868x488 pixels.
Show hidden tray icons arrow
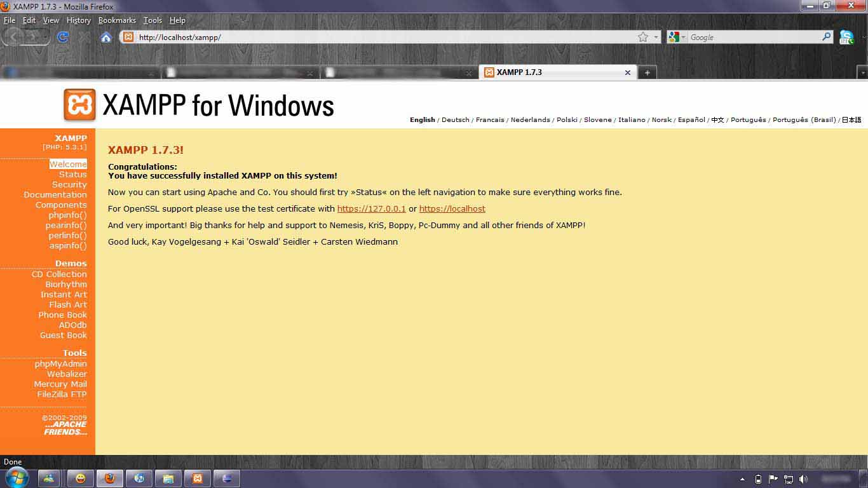point(742,479)
